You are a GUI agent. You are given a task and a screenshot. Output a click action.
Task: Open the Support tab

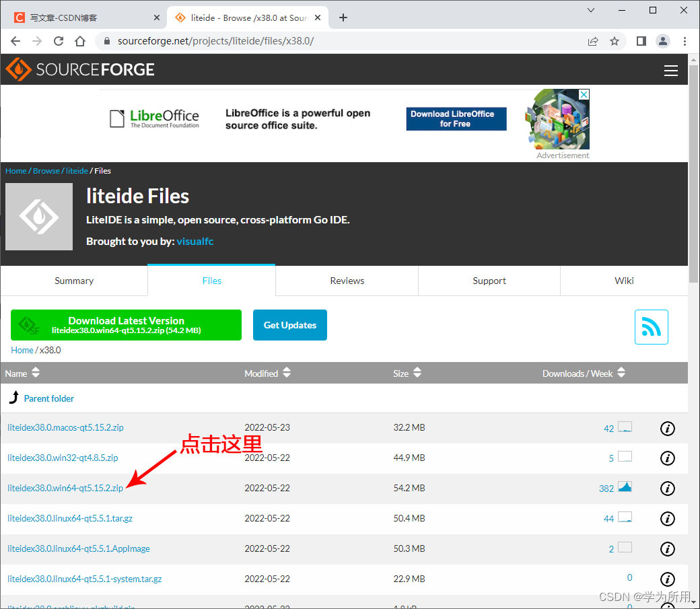[x=489, y=281]
